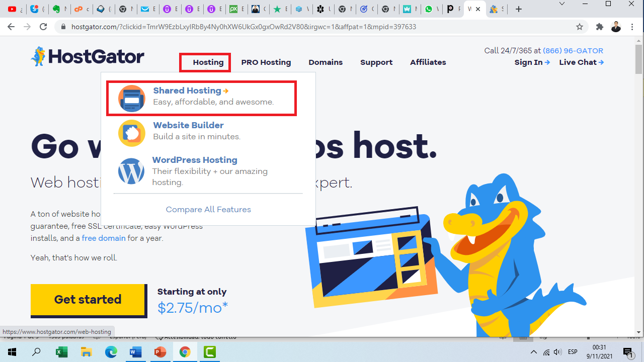This screenshot has height=362, width=644.
Task: Call the (866) 96-GATOR number link
Action: tap(573, 50)
